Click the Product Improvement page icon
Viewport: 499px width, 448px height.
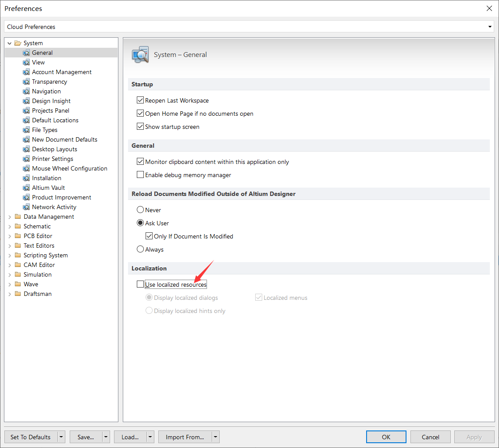point(26,198)
